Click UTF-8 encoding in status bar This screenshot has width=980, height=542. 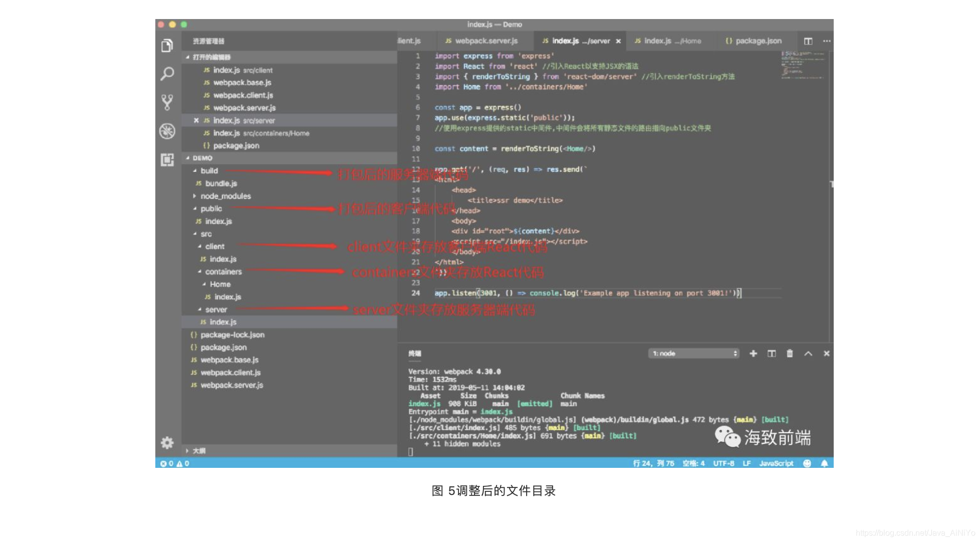(x=723, y=463)
